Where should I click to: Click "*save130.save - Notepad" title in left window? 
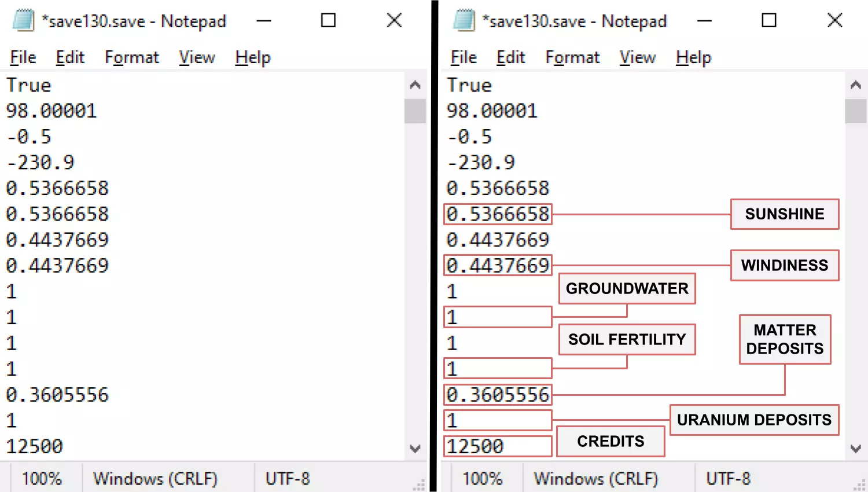134,21
